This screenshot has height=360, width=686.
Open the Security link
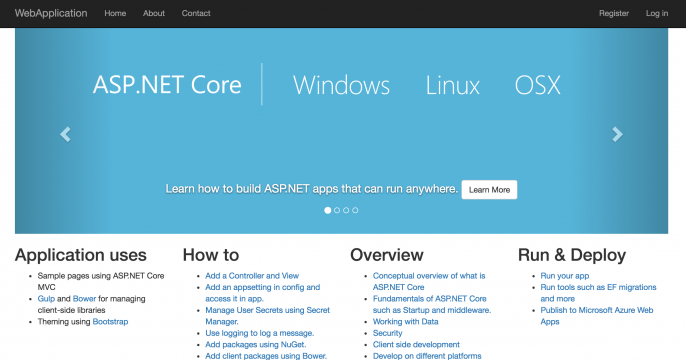387,333
